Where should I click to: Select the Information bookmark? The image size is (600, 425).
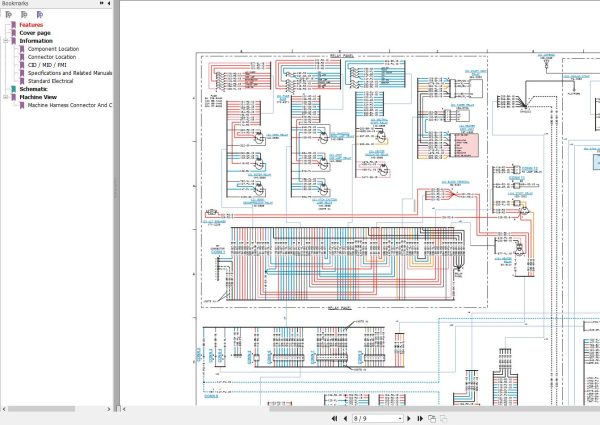tap(36, 41)
